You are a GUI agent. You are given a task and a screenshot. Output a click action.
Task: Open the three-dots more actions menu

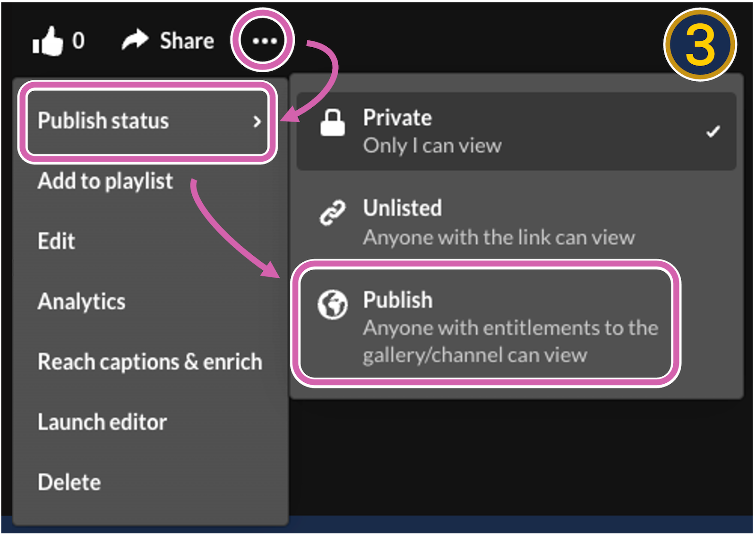tap(264, 41)
